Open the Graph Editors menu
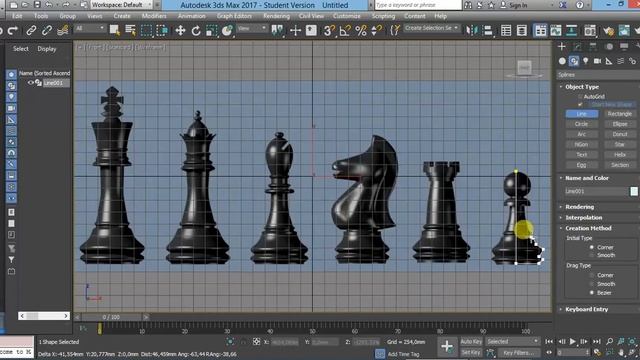Screen dimensions: 640x360 tap(234, 16)
